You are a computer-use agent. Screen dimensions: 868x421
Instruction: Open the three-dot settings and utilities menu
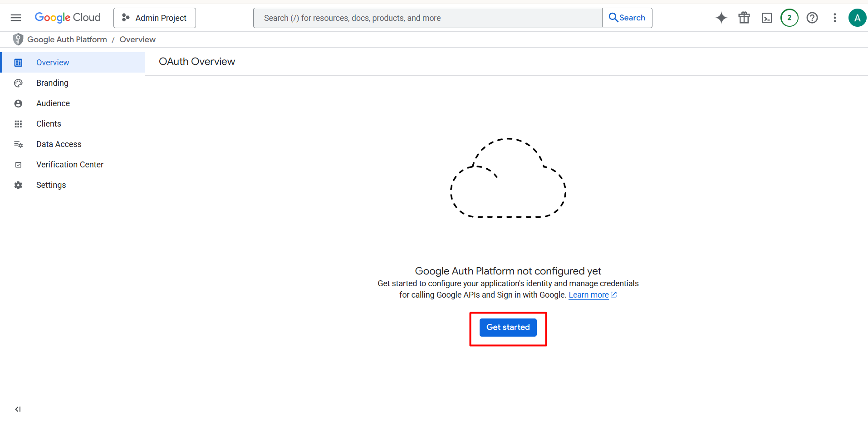835,18
